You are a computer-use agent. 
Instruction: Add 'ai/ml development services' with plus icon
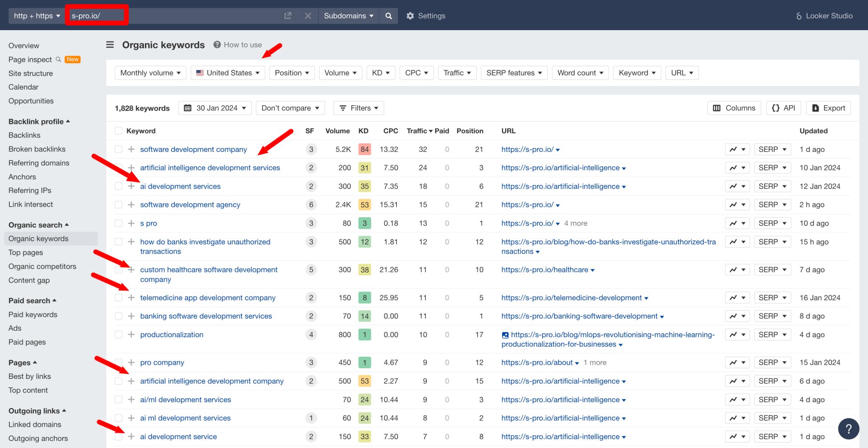click(x=131, y=400)
